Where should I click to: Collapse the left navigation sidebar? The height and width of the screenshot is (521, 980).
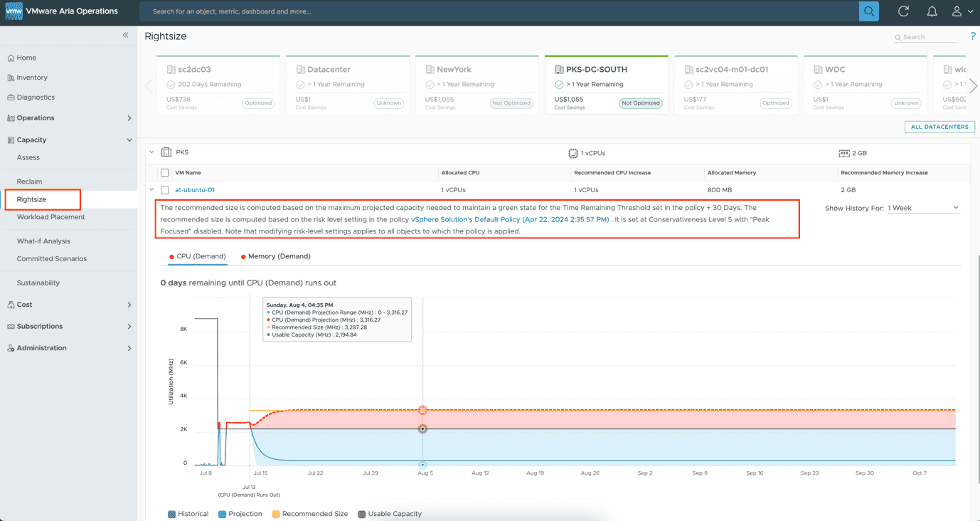pyautogui.click(x=126, y=35)
